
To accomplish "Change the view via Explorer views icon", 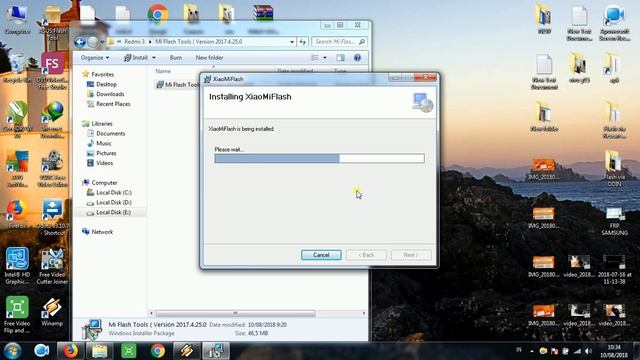I will click(315, 58).
